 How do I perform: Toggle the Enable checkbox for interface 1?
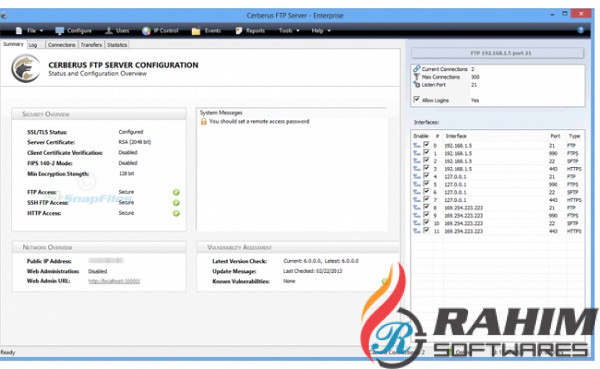(x=426, y=152)
